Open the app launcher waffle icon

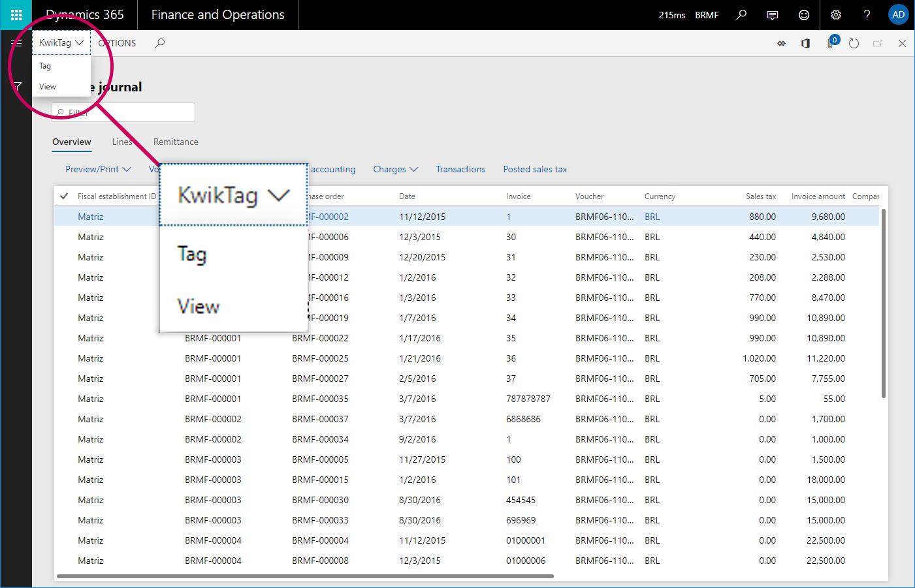click(16, 15)
